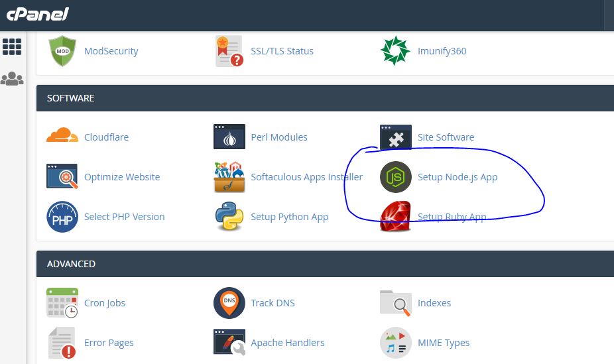Click the Cron Jobs calendar icon
The width and height of the screenshot is (614, 364).
[62, 302]
